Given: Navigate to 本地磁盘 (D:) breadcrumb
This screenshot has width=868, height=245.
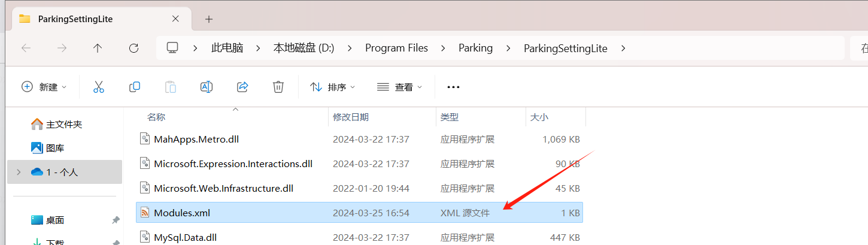Looking at the screenshot, I should [x=304, y=49].
